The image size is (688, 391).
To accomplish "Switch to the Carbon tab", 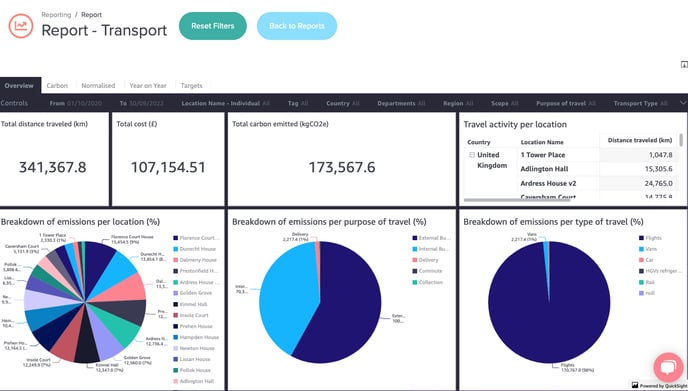I will [57, 86].
